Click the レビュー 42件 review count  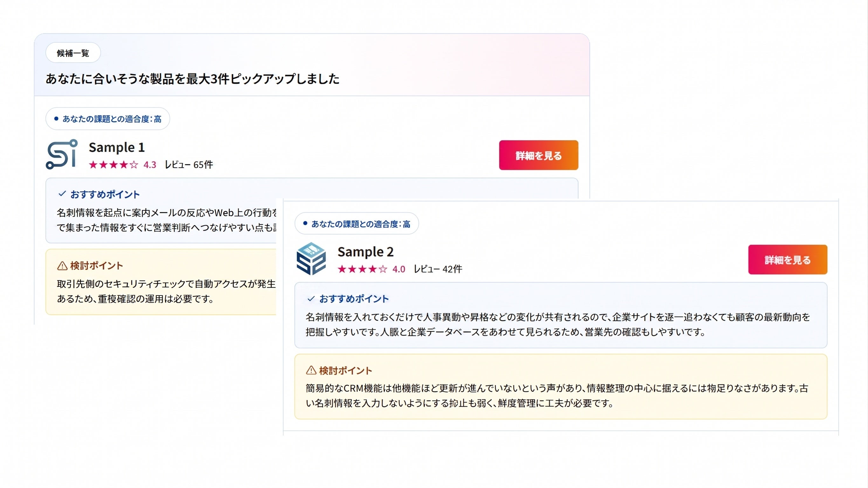438,269
